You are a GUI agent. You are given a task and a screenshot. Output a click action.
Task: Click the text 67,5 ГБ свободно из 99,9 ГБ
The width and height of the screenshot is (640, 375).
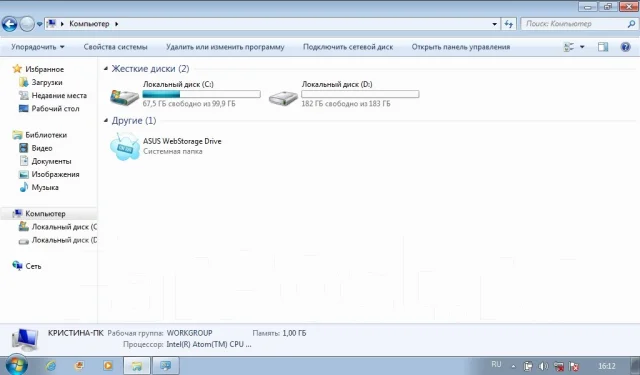pos(189,104)
